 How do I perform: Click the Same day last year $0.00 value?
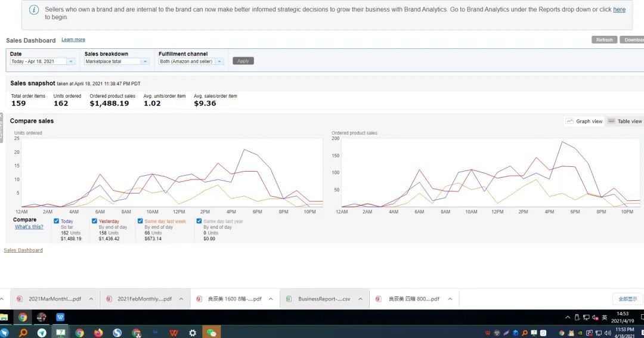209,238
